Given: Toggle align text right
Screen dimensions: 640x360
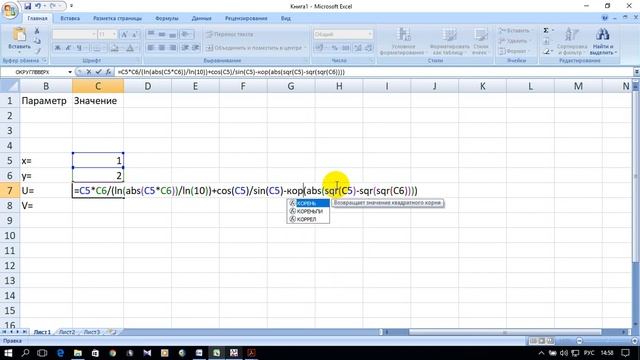Looking at the screenshot, I should [173, 48].
